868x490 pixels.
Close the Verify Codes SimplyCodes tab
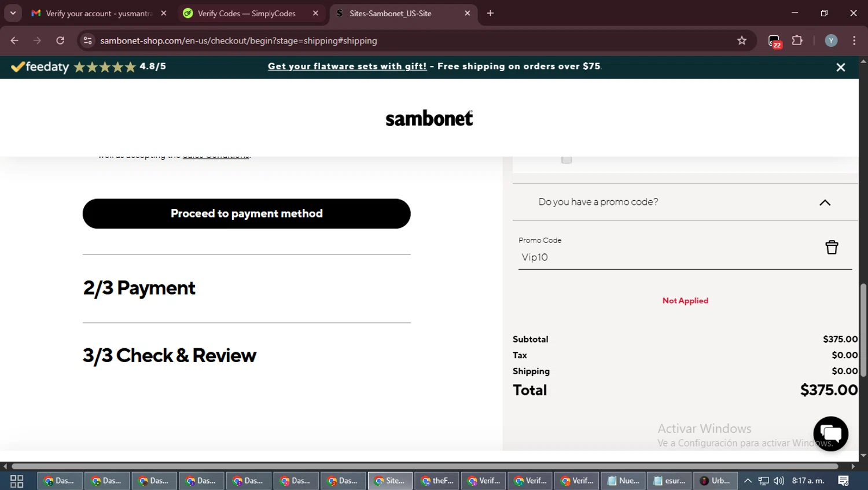tap(315, 13)
